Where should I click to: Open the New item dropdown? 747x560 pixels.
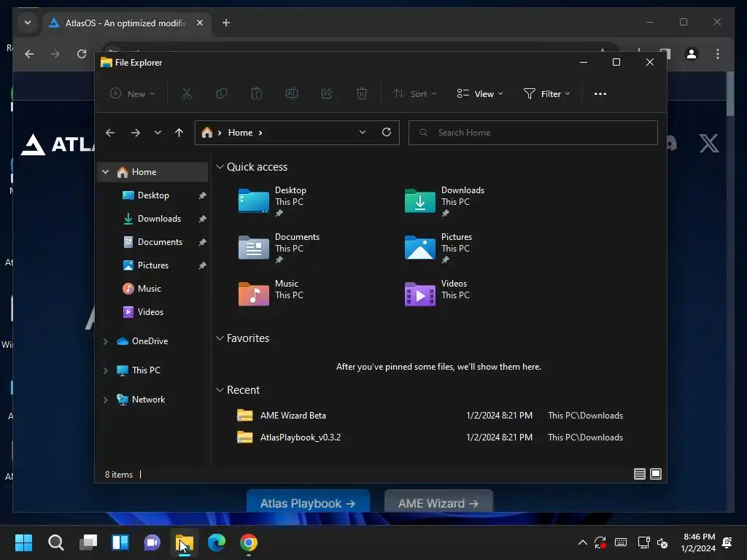click(x=132, y=94)
